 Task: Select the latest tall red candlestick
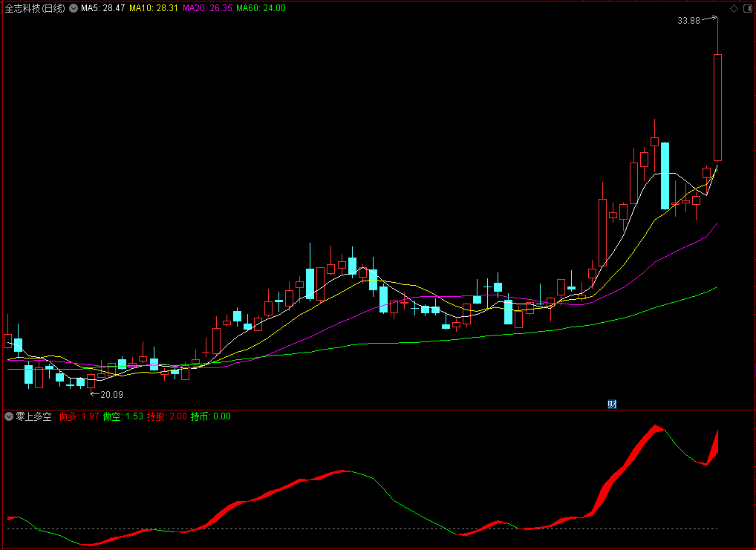click(x=717, y=108)
